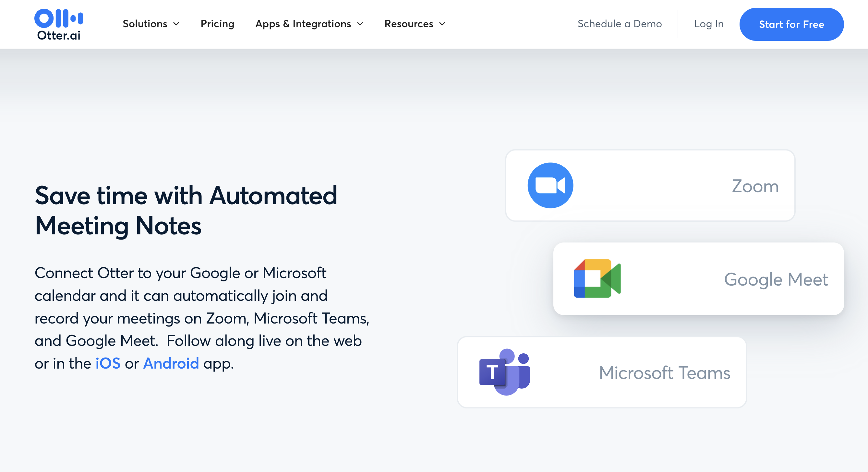Open the Apps & Integrations menu
The image size is (868, 472).
coord(303,24)
